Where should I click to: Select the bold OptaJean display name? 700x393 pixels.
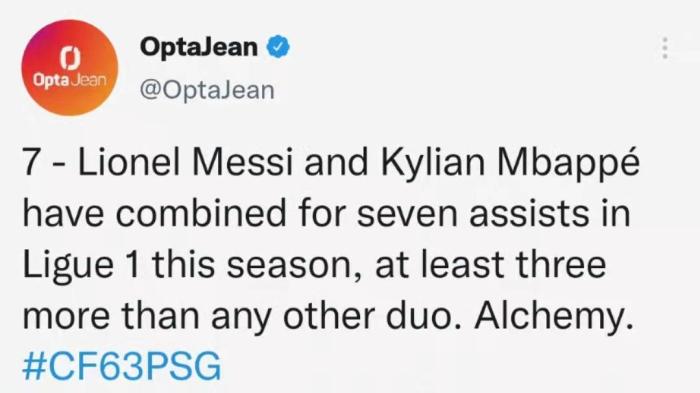point(199,46)
